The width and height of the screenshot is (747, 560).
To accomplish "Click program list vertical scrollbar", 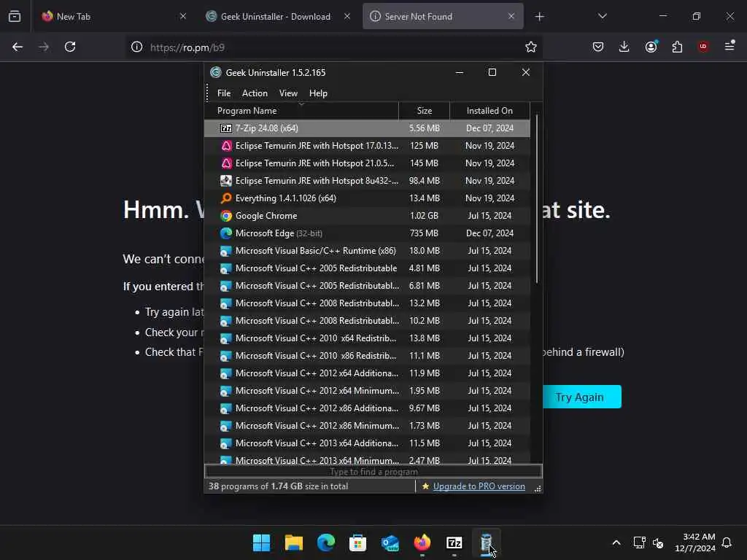I will [x=537, y=199].
